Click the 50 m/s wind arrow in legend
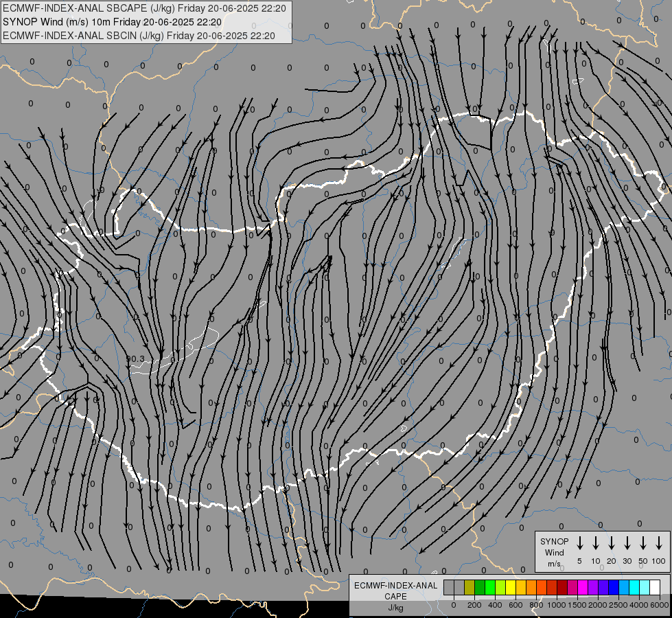The width and height of the screenshot is (672, 618). click(643, 543)
